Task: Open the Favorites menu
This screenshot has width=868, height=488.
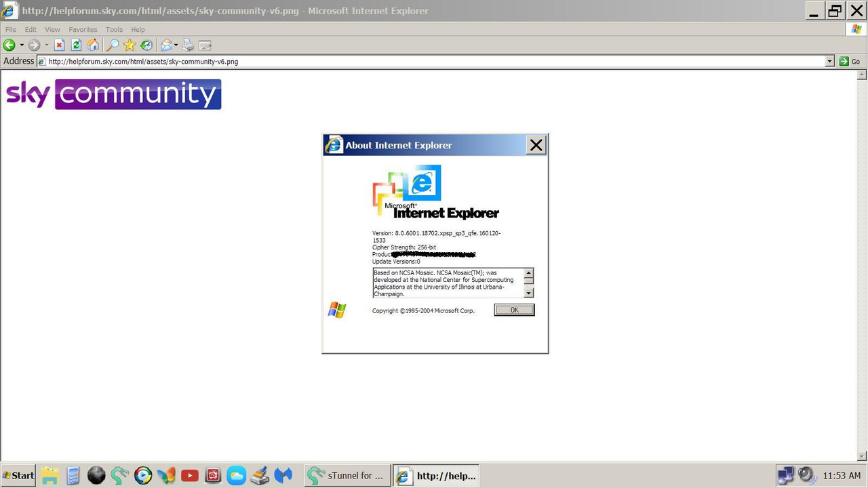Action: click(x=83, y=30)
